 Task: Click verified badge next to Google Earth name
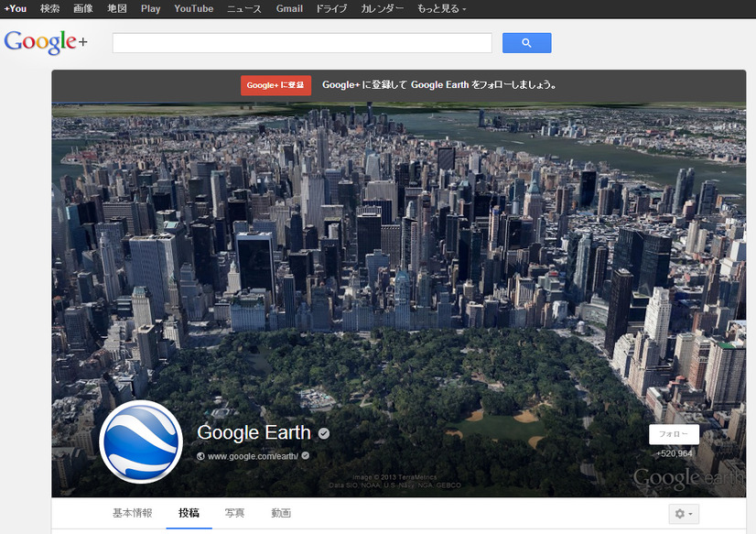(x=324, y=433)
